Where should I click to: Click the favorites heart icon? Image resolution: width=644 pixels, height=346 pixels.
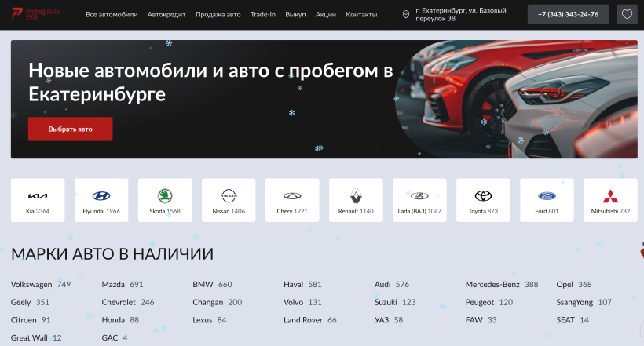pos(627,14)
